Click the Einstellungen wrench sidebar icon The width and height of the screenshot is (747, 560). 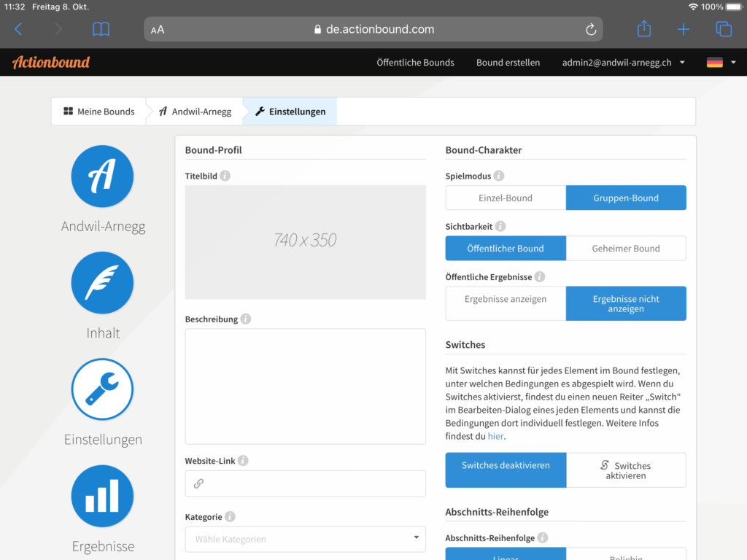pyautogui.click(x=102, y=389)
